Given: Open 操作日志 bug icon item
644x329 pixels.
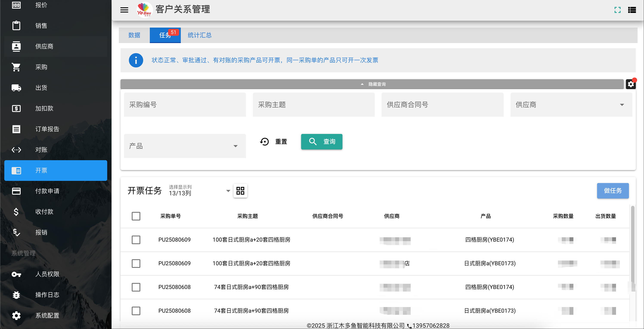Looking at the screenshot, I should pos(56,295).
